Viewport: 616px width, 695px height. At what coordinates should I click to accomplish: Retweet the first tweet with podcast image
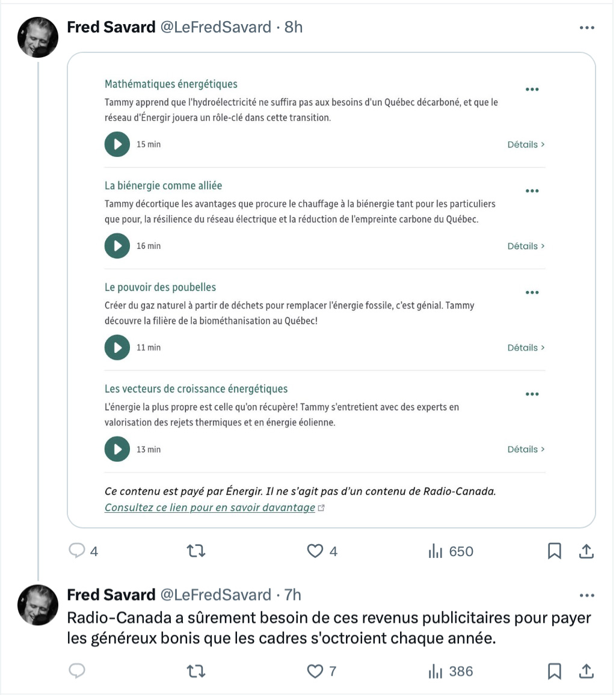coord(196,551)
